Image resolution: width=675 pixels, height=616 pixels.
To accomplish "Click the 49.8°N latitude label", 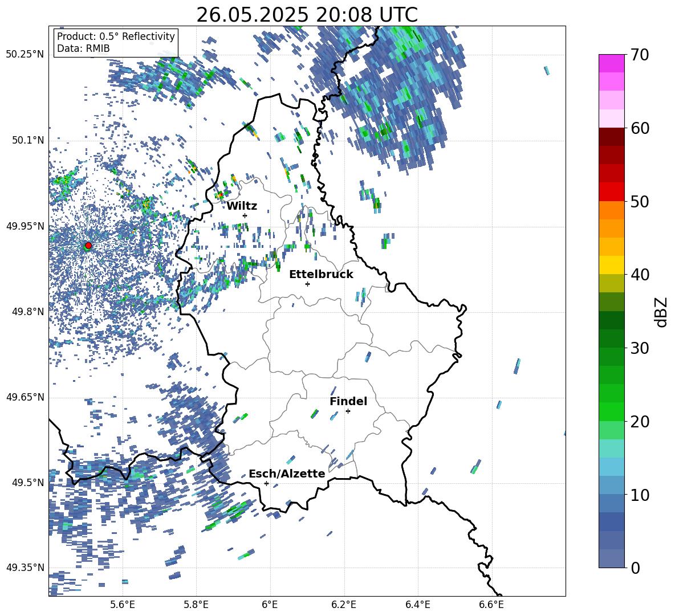I will click(x=27, y=312).
